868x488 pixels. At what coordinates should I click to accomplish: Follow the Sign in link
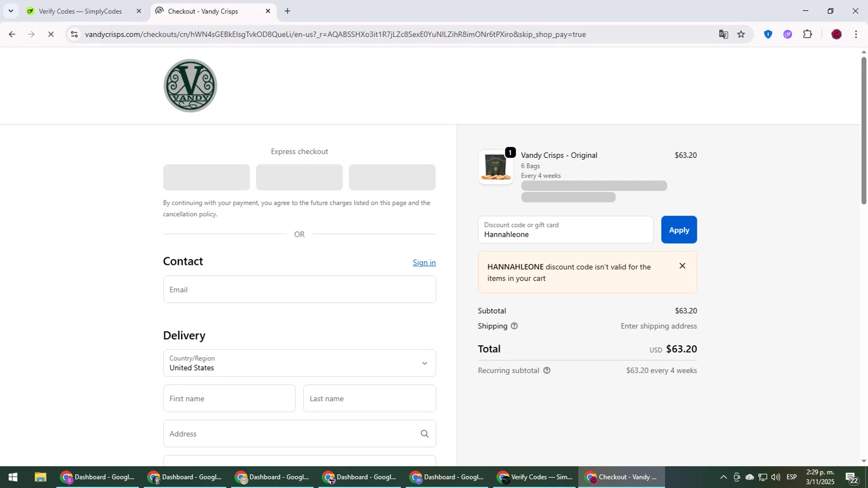click(424, 263)
